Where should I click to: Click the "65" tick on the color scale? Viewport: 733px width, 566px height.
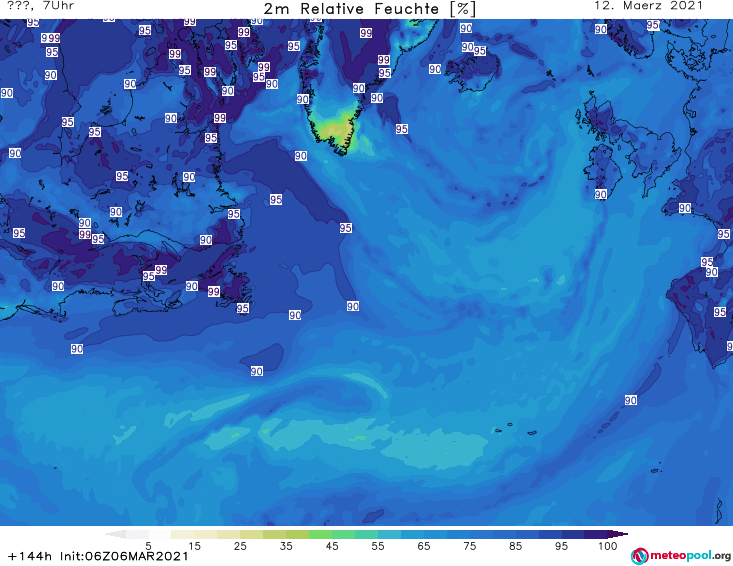pyautogui.click(x=424, y=546)
